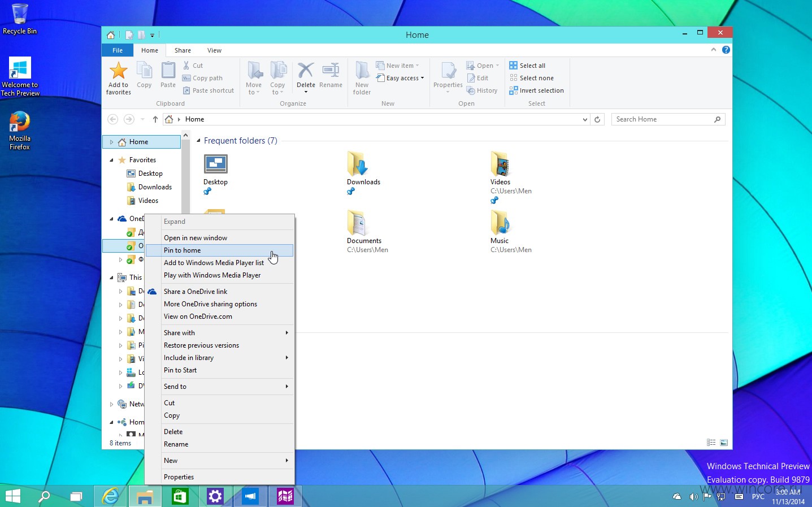This screenshot has width=812, height=507.
Task: Click the Copy ribbon icon
Action: point(144,71)
